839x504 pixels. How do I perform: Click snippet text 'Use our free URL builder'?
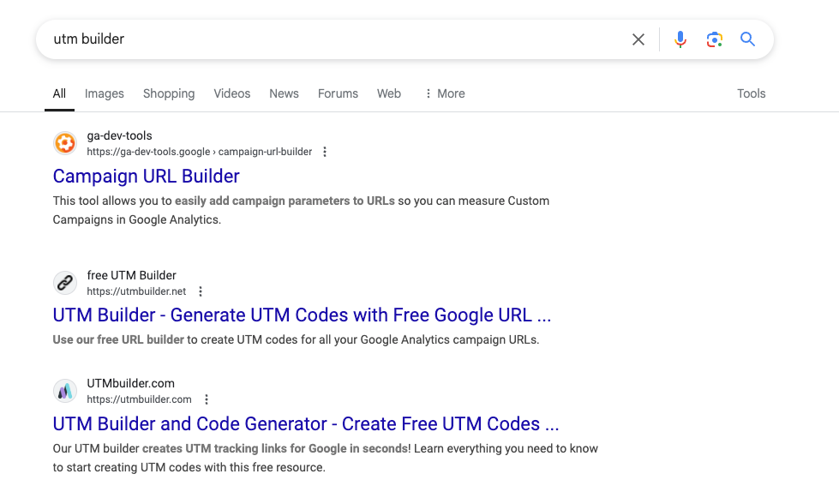click(x=118, y=339)
